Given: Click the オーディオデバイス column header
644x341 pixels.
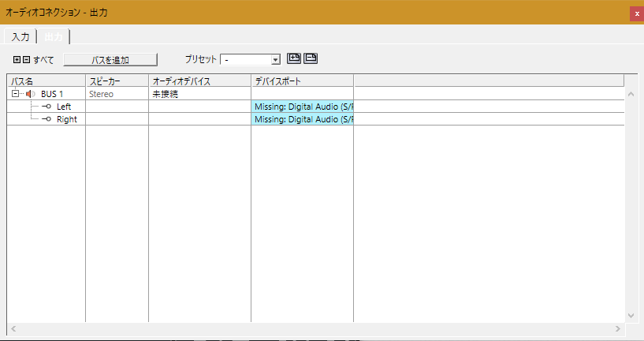Looking at the screenshot, I should [199, 81].
